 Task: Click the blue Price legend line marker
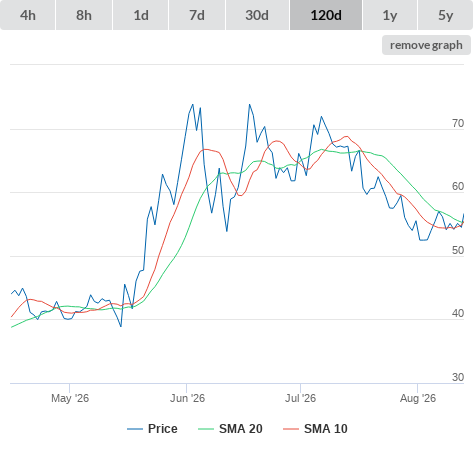point(135,429)
